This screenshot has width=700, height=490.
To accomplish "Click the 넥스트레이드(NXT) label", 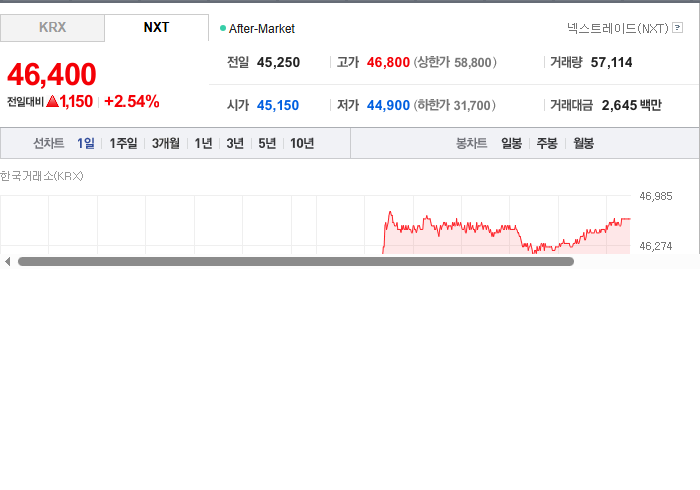I will 617,28.
